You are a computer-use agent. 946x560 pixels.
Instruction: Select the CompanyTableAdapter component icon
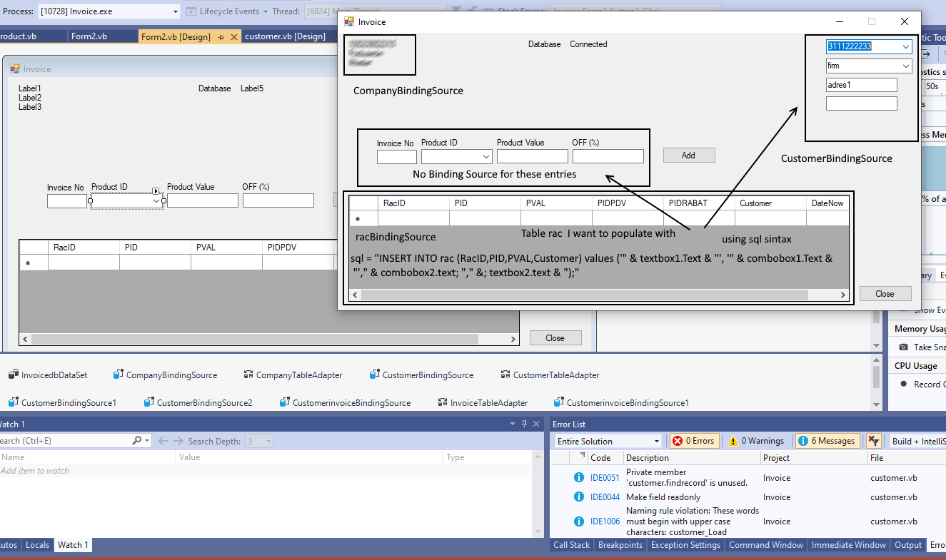coord(248,375)
